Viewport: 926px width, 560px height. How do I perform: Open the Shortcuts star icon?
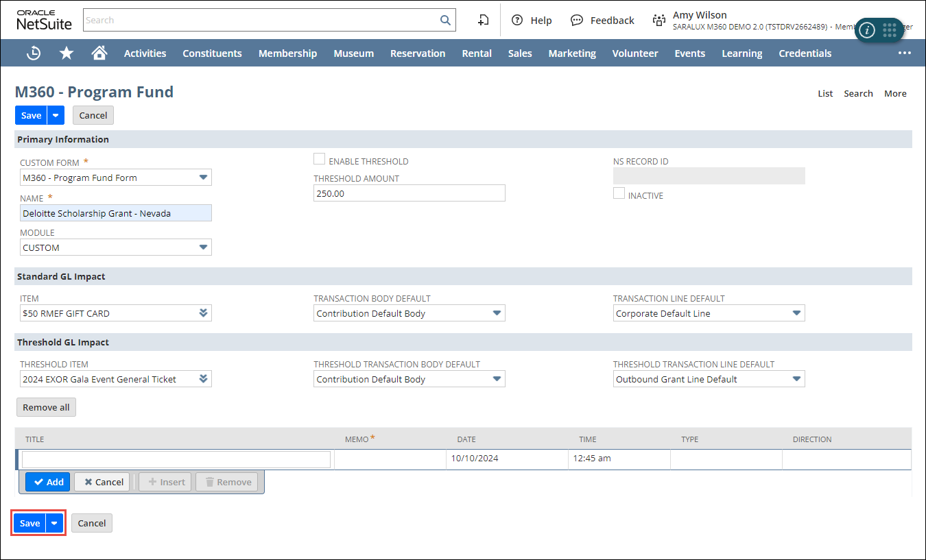[x=67, y=53]
